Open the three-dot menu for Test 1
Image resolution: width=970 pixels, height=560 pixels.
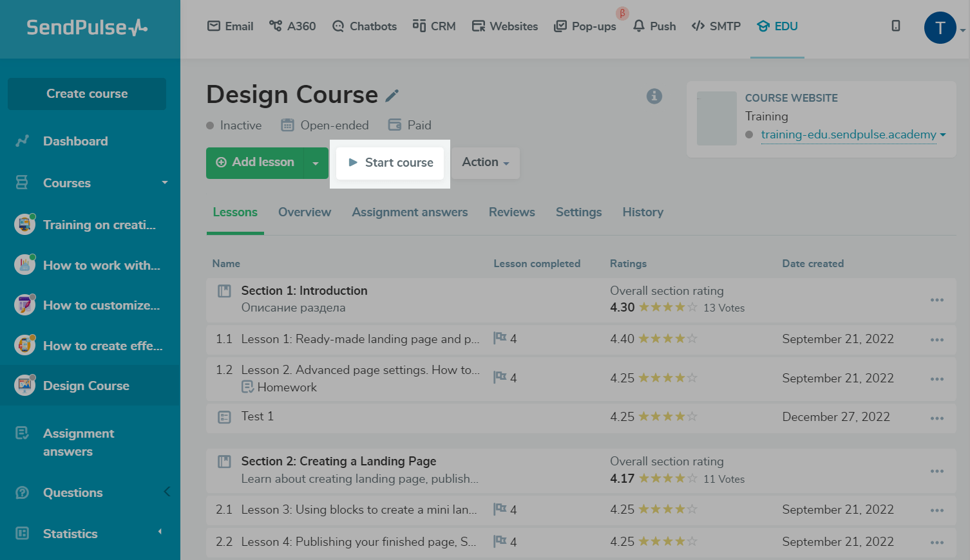pyautogui.click(x=937, y=418)
